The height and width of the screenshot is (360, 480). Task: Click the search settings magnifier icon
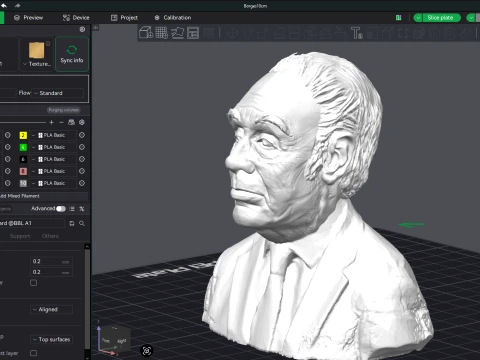[x=82, y=223]
